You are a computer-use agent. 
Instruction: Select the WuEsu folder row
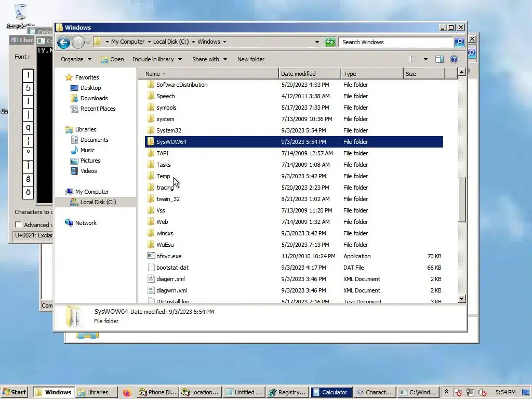(294, 245)
